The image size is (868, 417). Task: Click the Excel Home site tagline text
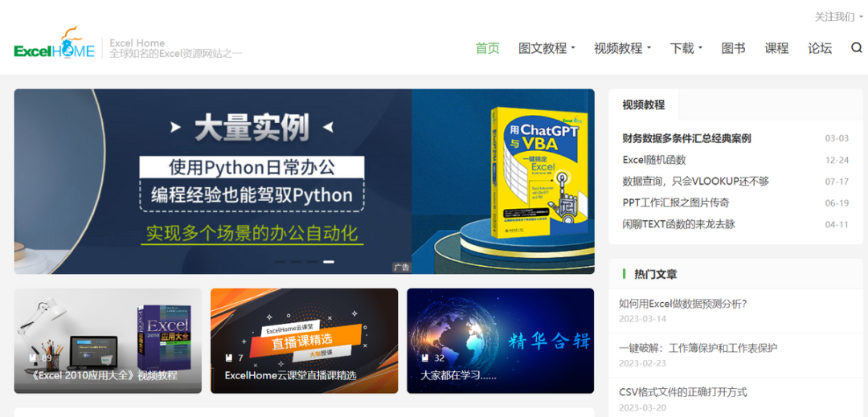pyautogui.click(x=175, y=48)
